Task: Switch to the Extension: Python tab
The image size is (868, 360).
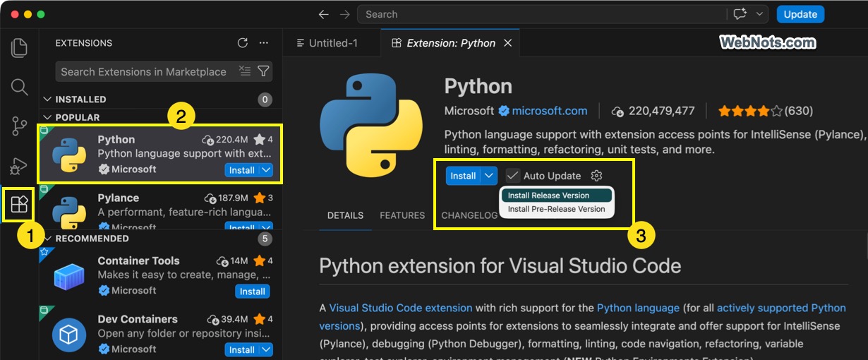Action: coord(450,43)
